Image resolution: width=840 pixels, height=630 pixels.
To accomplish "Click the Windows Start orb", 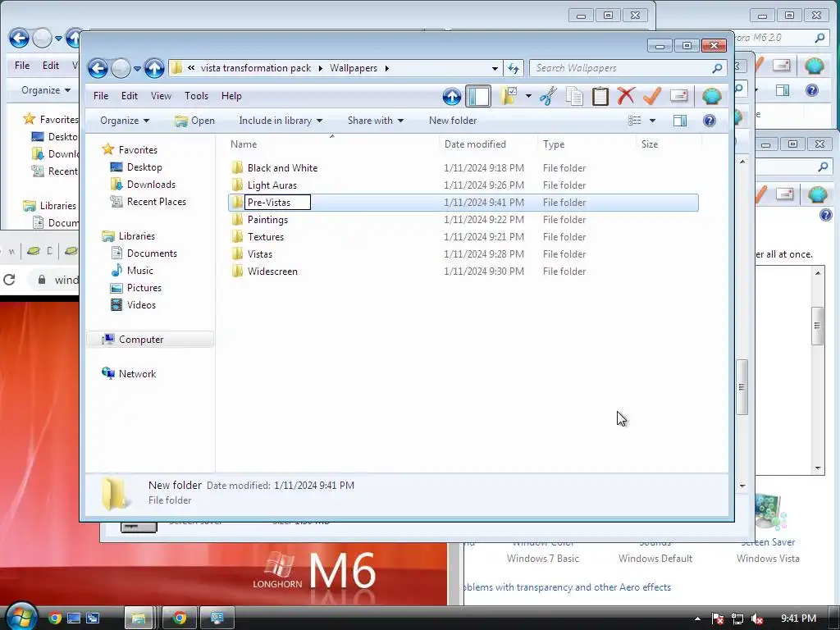I will (21, 617).
